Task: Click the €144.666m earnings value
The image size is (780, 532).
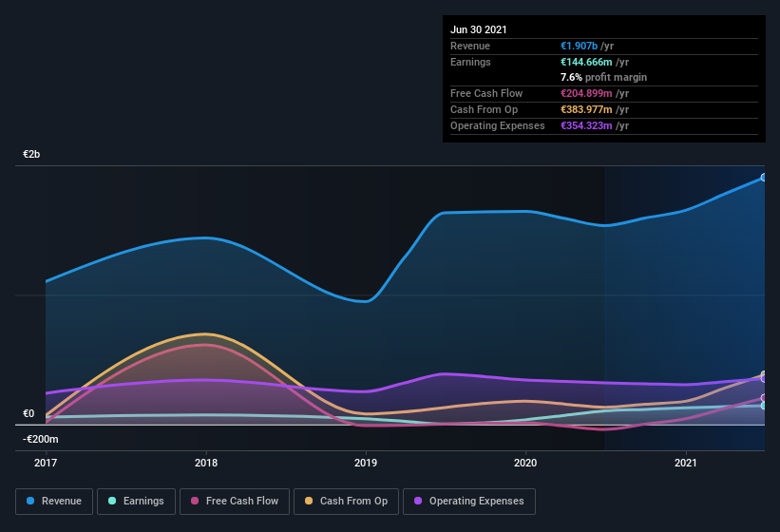Action: [x=586, y=62]
